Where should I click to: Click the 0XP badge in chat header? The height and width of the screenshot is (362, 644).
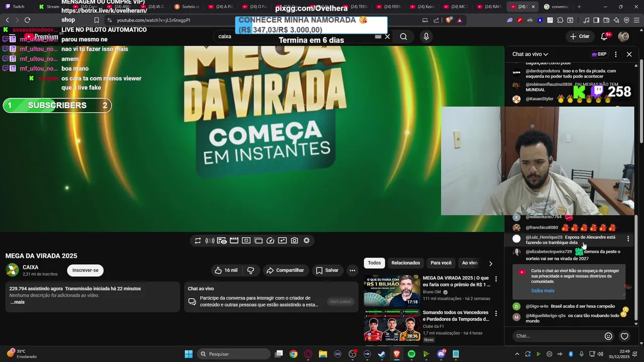click(599, 54)
